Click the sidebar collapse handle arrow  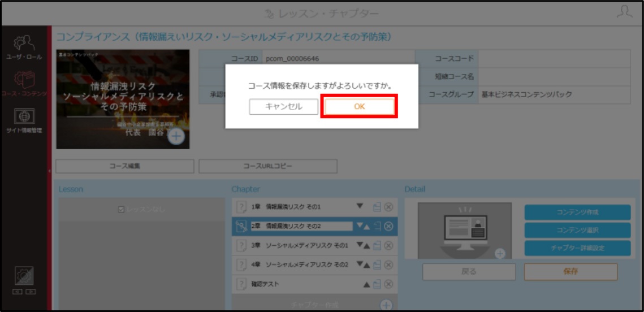49,171
